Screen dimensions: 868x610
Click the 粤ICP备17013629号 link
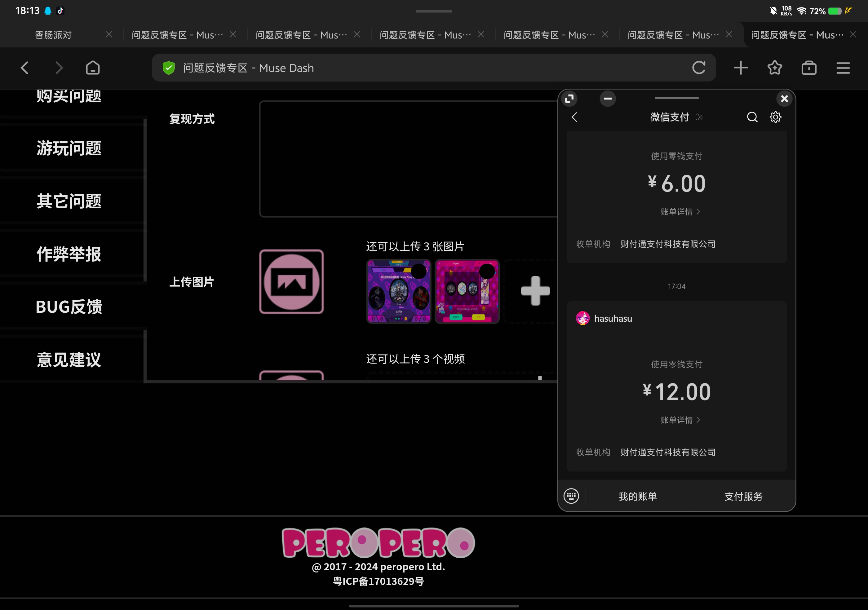coord(378,581)
